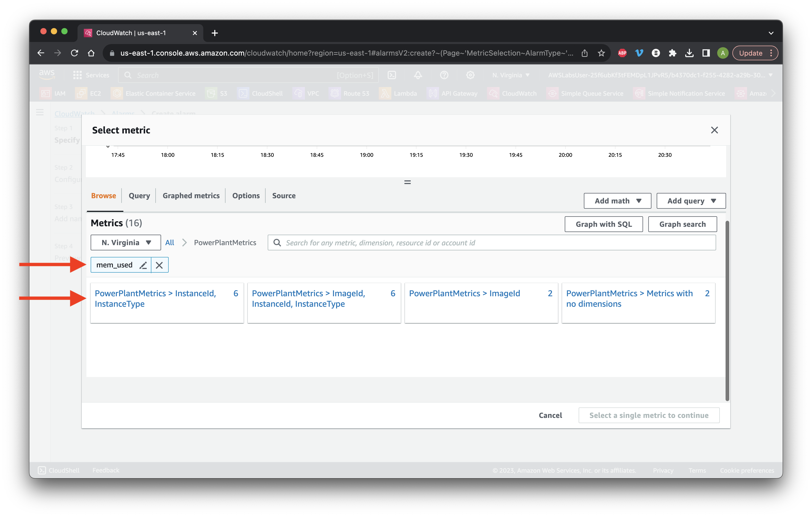The image size is (812, 517).
Task: Open Cookie preferences in footer
Action: (747, 470)
